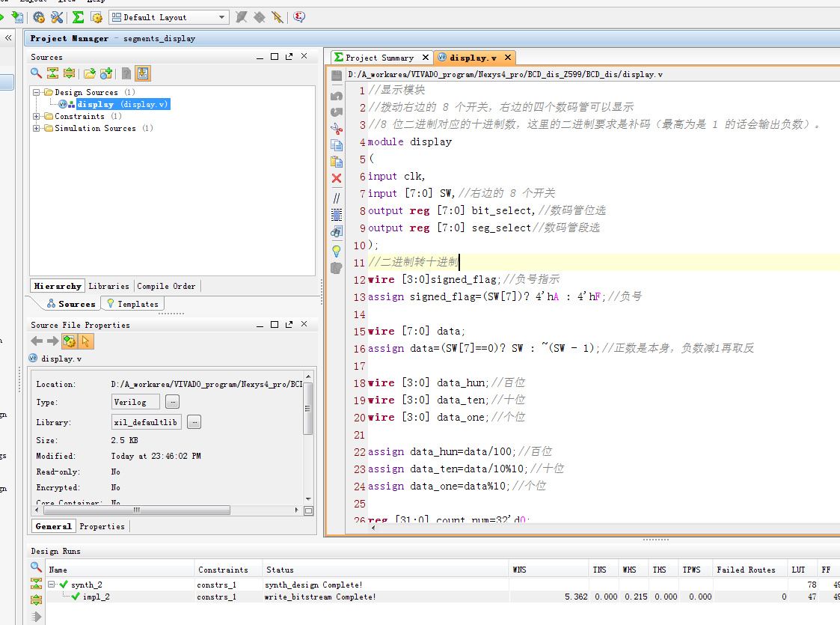Image resolution: width=840 pixels, height=625 pixels.
Task: Open the Compile Order tab
Action: click(166, 286)
